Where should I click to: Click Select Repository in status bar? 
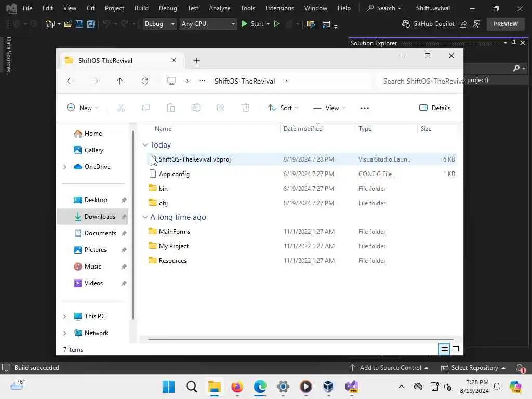473,368
